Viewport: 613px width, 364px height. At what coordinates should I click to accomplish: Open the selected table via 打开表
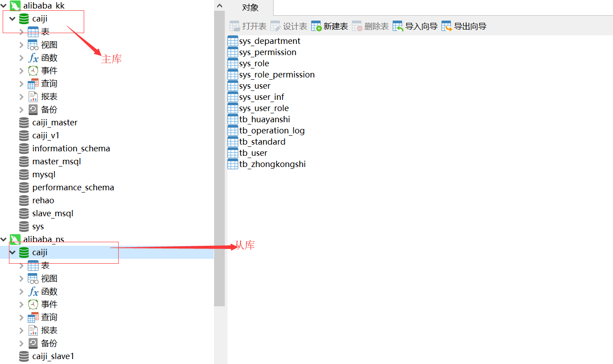tap(248, 26)
